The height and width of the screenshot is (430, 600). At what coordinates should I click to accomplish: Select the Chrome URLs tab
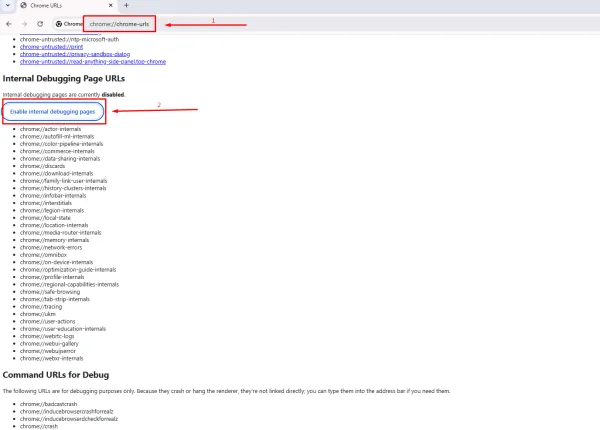coord(60,6)
